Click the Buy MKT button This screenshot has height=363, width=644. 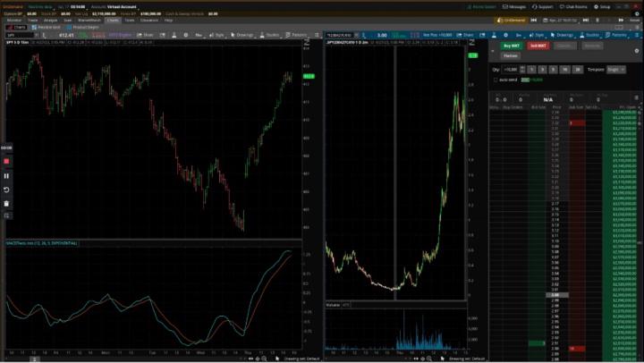511,45
